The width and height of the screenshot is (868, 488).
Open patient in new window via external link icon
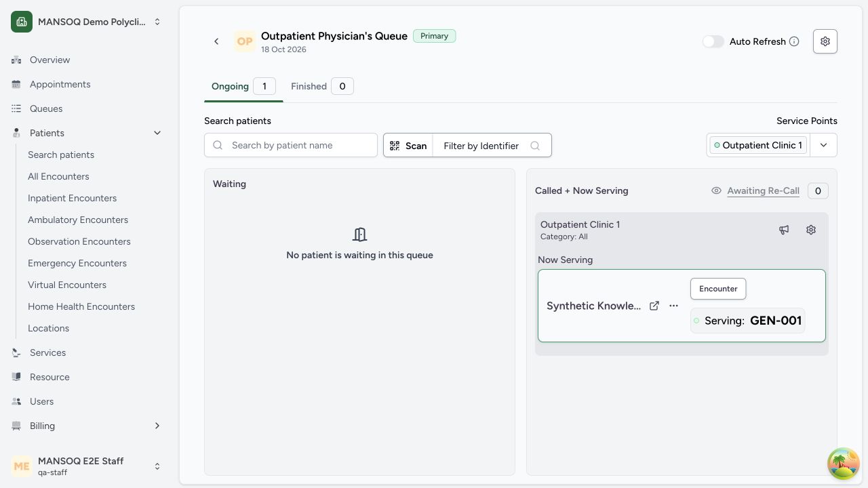(654, 306)
